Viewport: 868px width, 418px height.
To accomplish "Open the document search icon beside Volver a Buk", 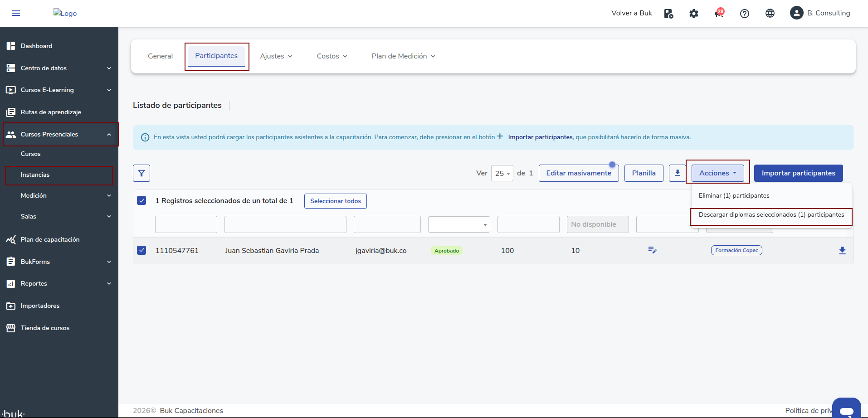I will pos(669,14).
